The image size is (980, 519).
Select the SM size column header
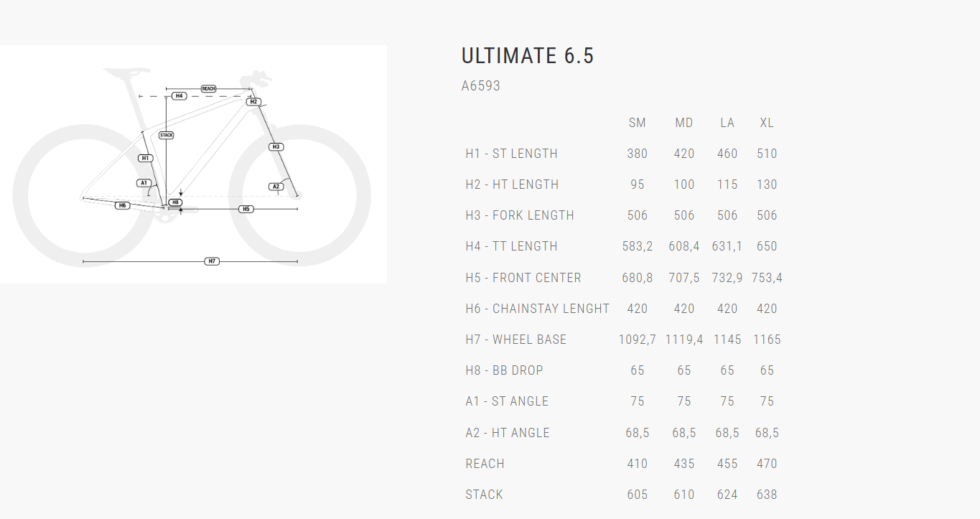coord(637,123)
